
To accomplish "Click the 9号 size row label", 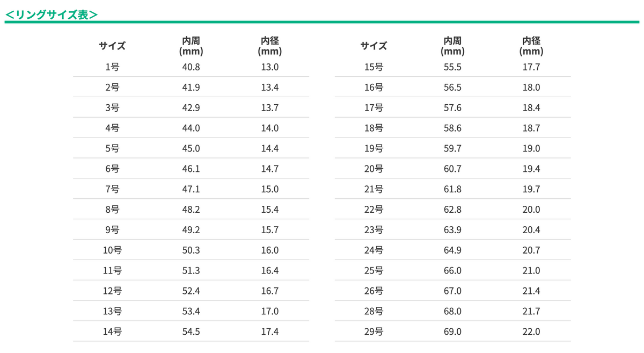I will click(x=112, y=230).
